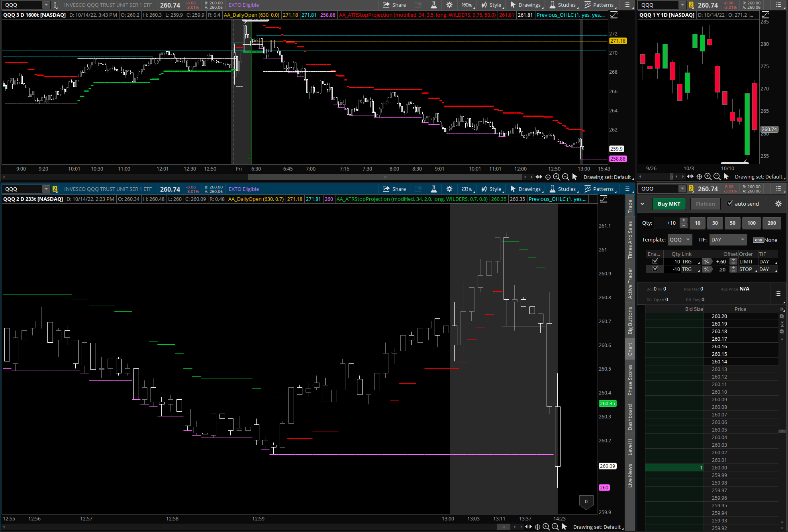Viewport: 788px width, 532px height.
Task: Open the Phase Scores side tab
Action: click(x=630, y=380)
